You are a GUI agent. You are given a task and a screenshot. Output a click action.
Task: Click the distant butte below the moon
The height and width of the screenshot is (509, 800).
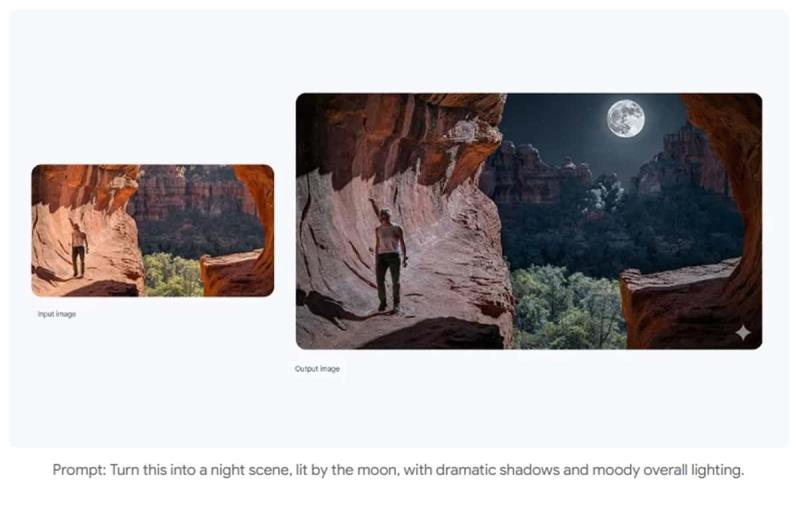[681, 161]
